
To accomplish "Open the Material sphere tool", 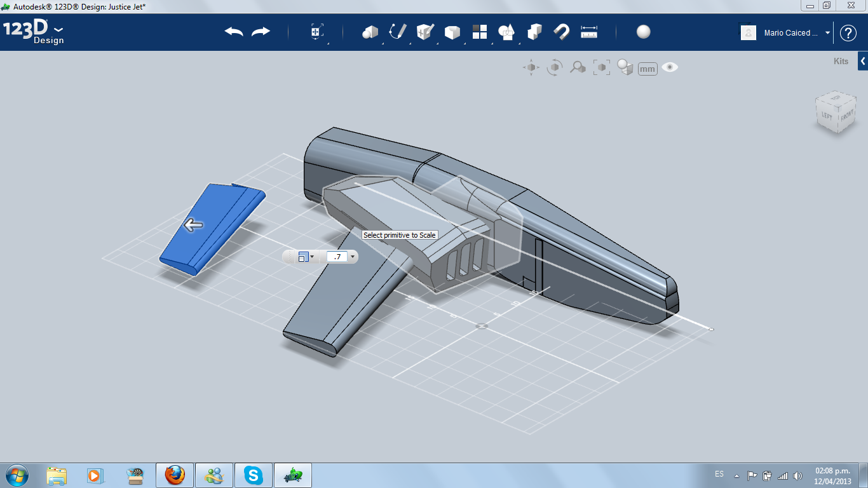I will click(644, 32).
